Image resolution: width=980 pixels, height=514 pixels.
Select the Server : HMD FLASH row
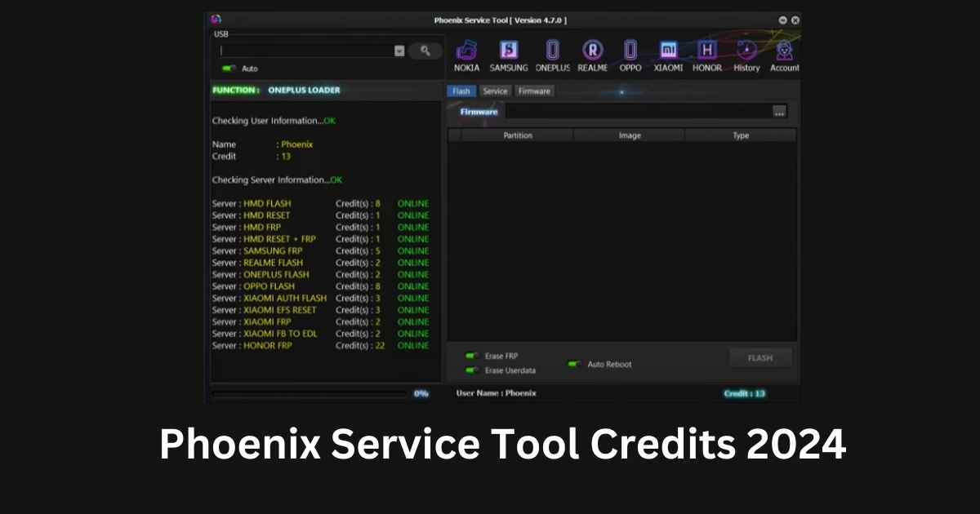(320, 203)
